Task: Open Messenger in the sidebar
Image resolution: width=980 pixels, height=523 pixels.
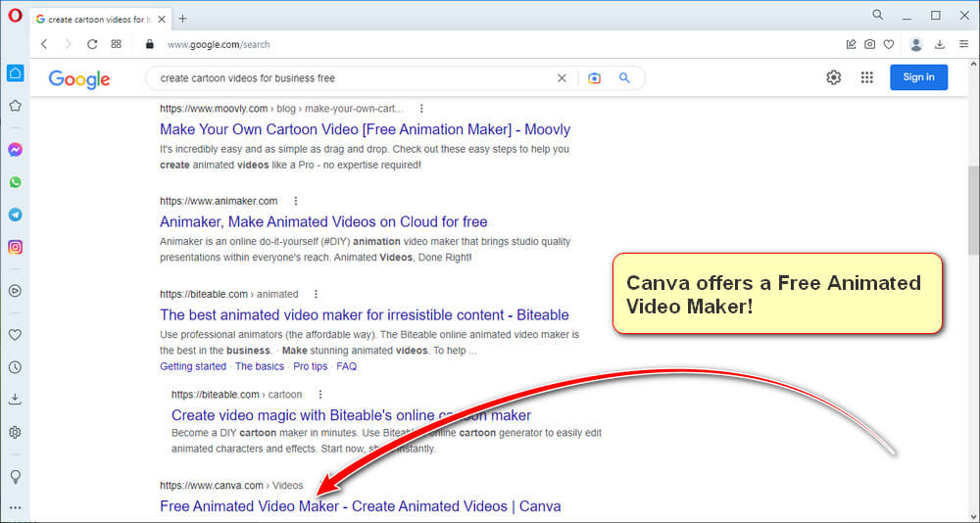Action: (x=15, y=150)
